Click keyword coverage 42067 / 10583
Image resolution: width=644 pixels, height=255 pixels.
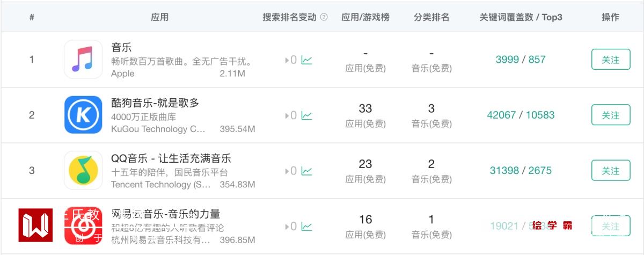pos(520,115)
